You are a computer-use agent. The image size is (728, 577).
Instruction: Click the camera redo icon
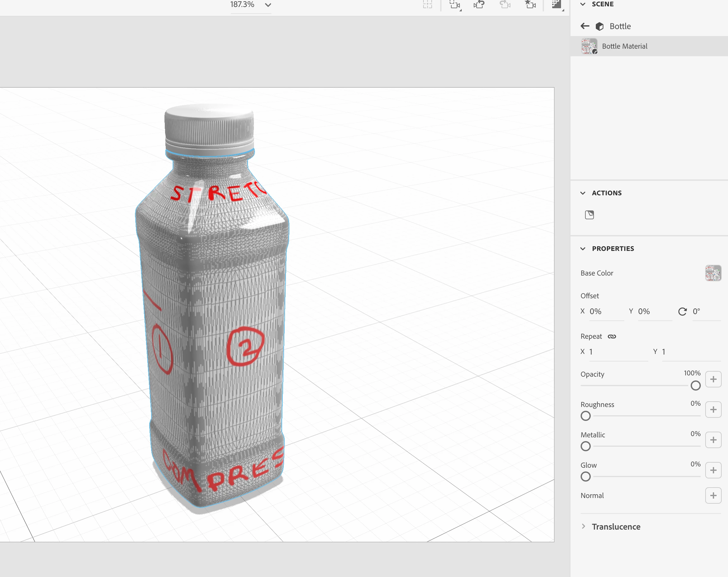pyautogui.click(x=505, y=5)
